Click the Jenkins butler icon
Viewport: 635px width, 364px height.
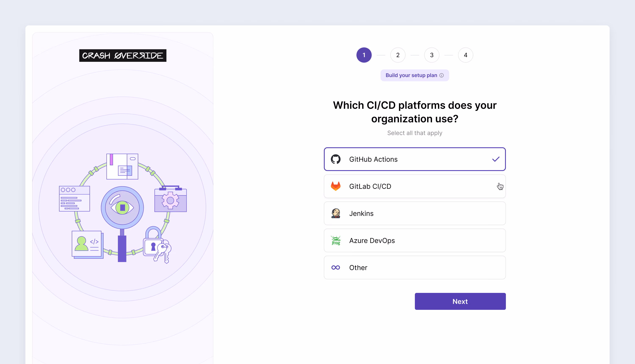pyautogui.click(x=335, y=213)
